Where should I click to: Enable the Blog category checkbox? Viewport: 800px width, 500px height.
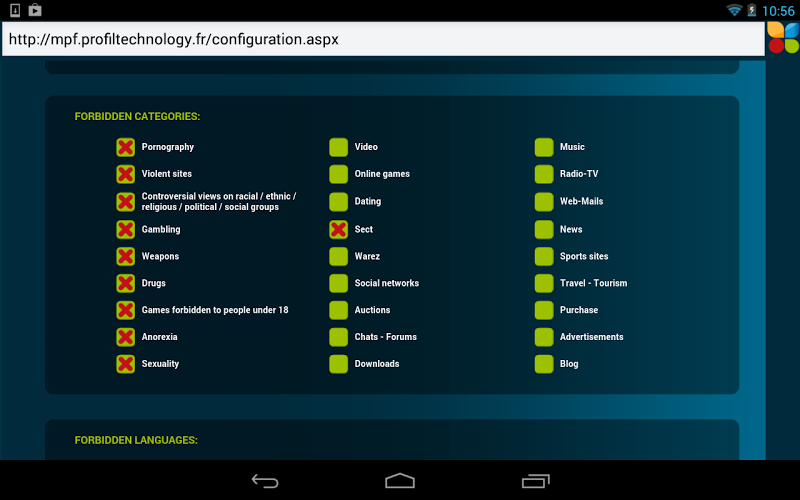coord(544,364)
